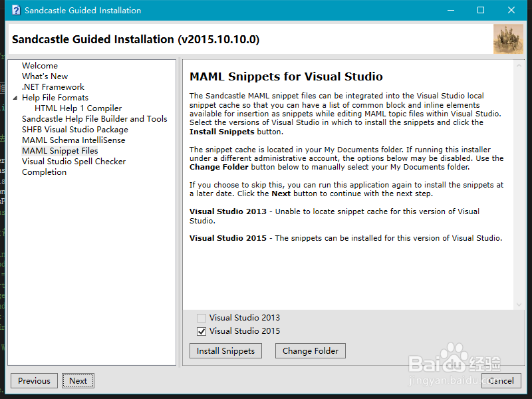Image resolution: width=532 pixels, height=399 pixels.
Task: Open the What's New page
Action: coord(45,76)
